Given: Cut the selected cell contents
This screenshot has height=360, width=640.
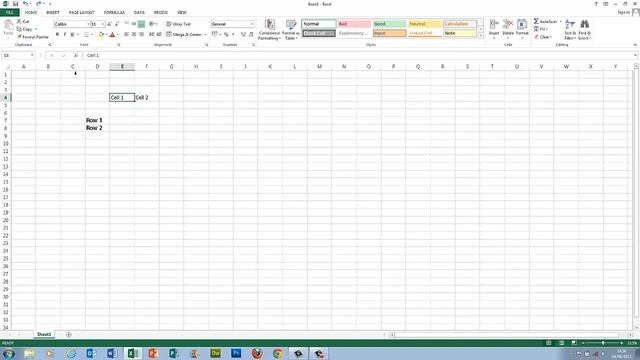Looking at the screenshot, I should click(x=23, y=21).
